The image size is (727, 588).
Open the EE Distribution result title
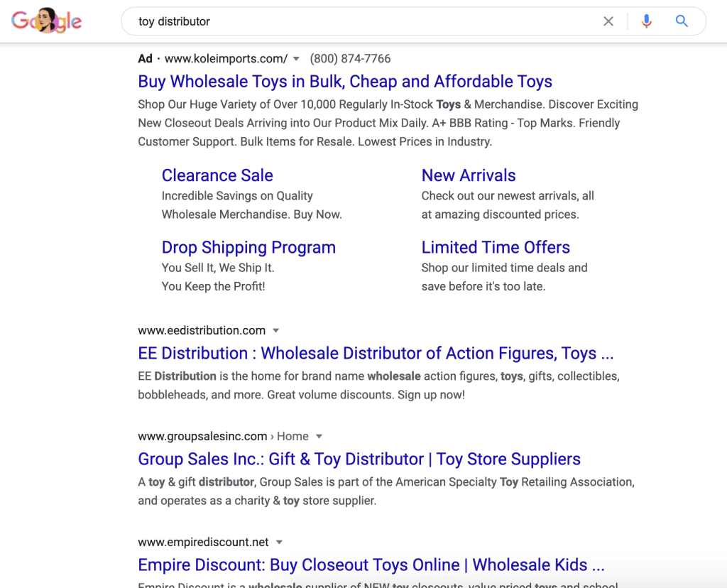376,354
